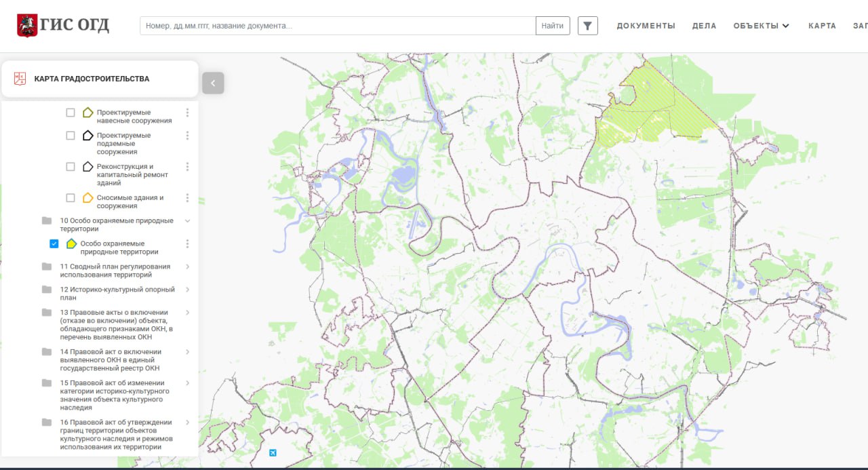Screen dimensions: 868x470
Task: Open options menu for Проектируемые подземные сооружения
Action: (x=188, y=136)
